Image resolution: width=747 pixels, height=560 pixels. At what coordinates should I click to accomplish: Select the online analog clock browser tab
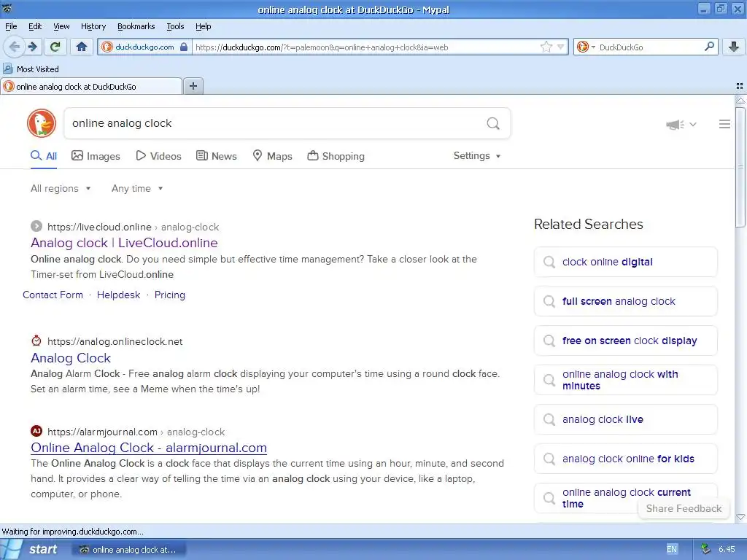click(x=91, y=86)
